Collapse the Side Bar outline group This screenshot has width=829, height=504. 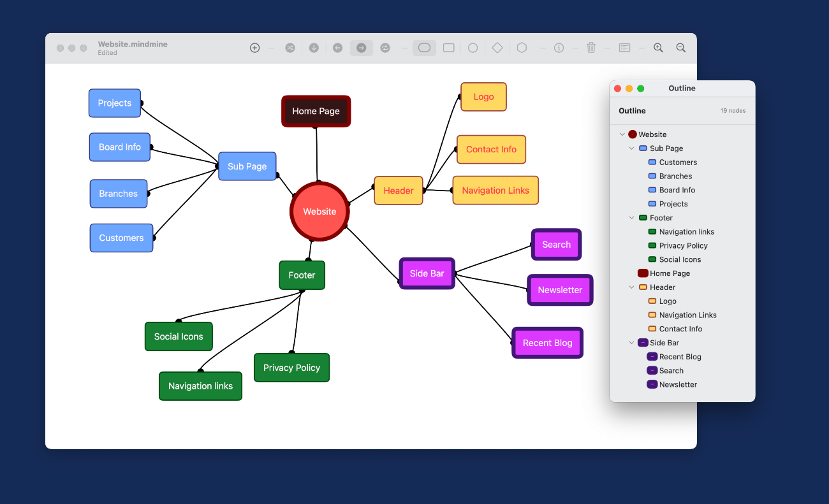pos(632,343)
